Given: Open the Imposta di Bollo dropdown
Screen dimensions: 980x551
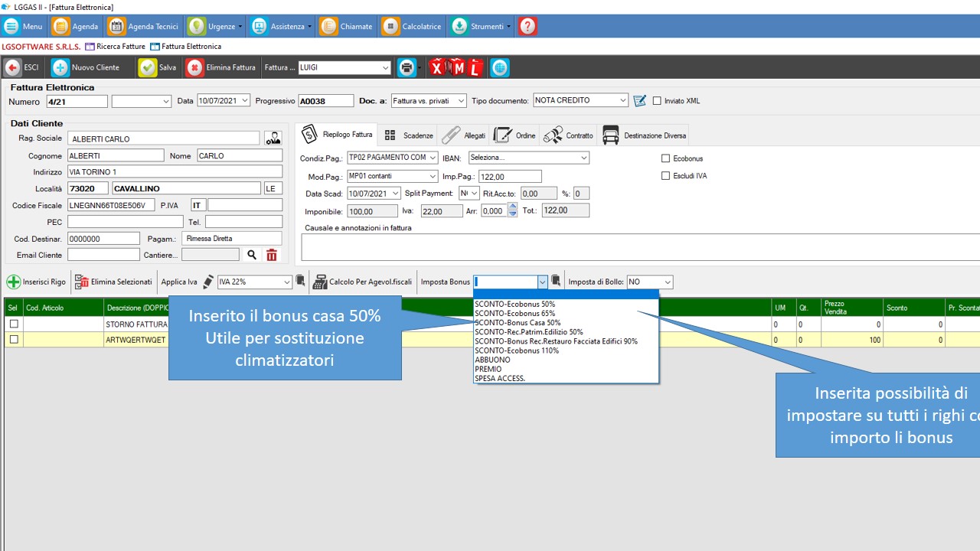Looking at the screenshot, I should coord(666,282).
